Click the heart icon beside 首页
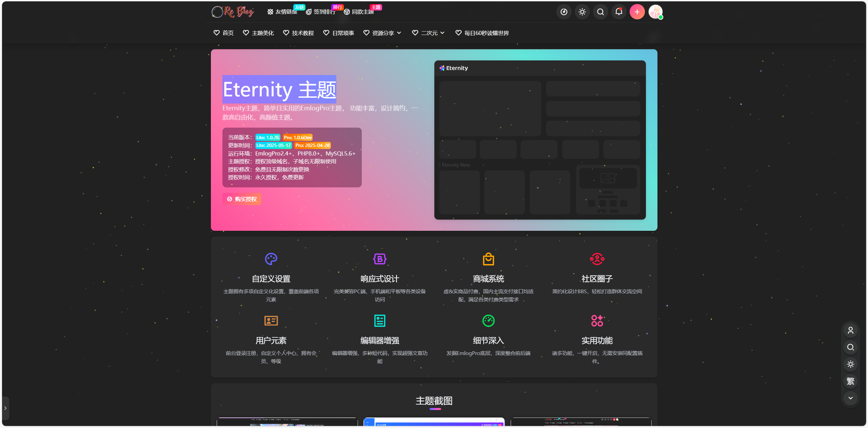This screenshot has height=428, width=868. point(216,33)
